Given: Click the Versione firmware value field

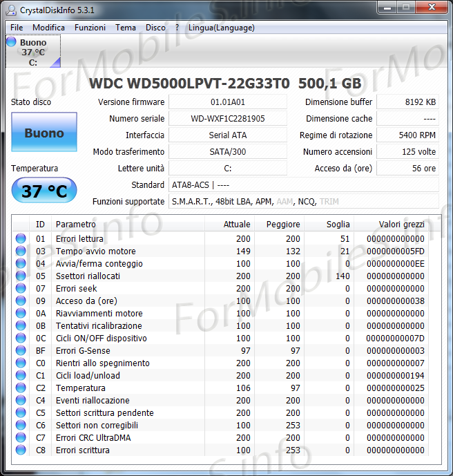Looking at the screenshot, I should coord(227,102).
